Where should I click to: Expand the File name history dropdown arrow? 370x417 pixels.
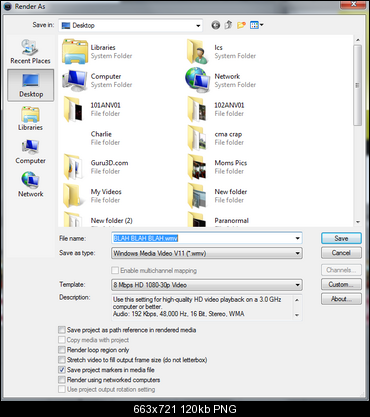(x=297, y=238)
